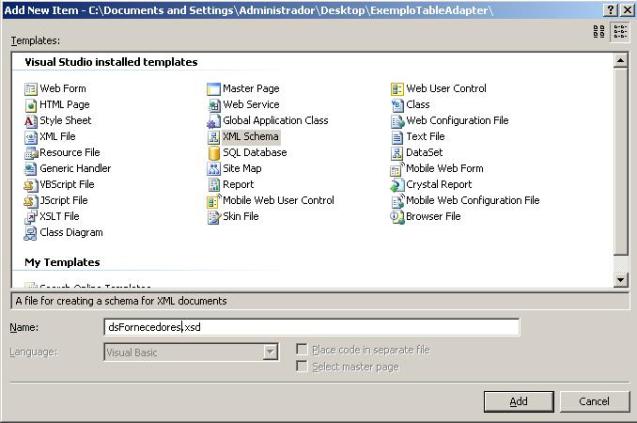
Task: Click the "Mobile Web User Control" label
Action: click(x=279, y=200)
